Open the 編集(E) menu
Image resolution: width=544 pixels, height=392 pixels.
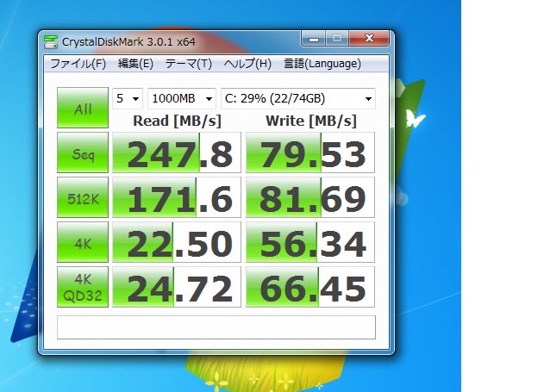pyautogui.click(x=135, y=64)
